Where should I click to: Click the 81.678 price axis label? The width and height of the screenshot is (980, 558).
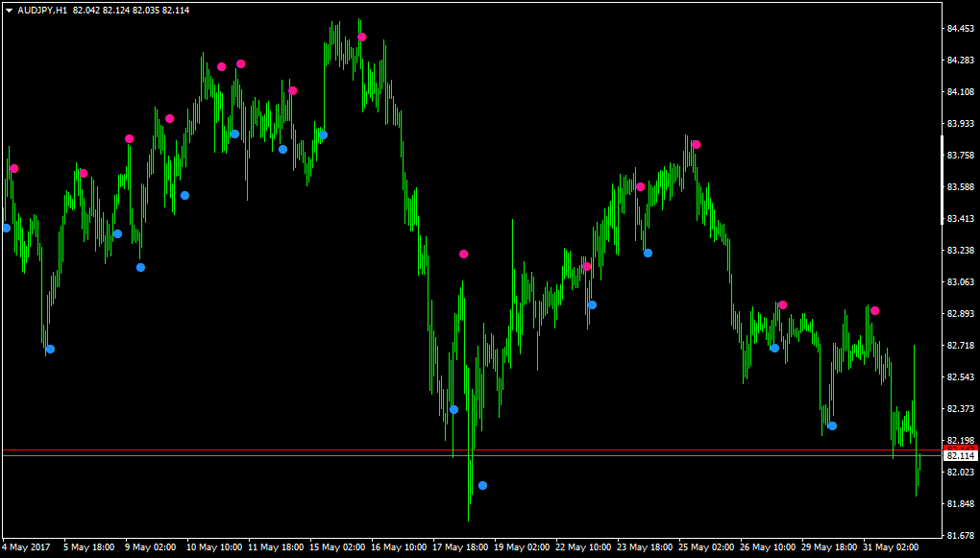coord(961,536)
